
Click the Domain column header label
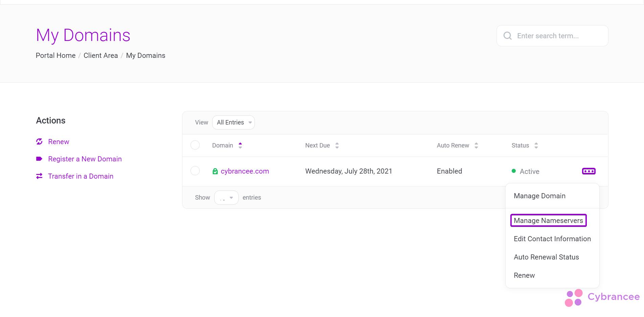pyautogui.click(x=222, y=145)
